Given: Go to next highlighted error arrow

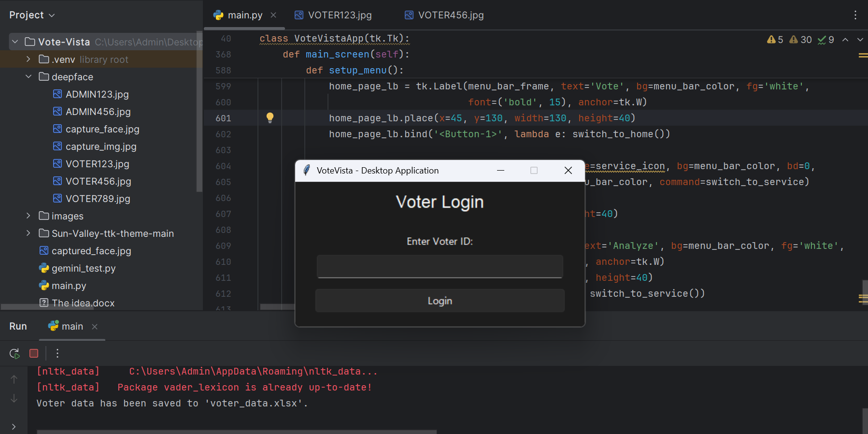Looking at the screenshot, I should (860, 40).
